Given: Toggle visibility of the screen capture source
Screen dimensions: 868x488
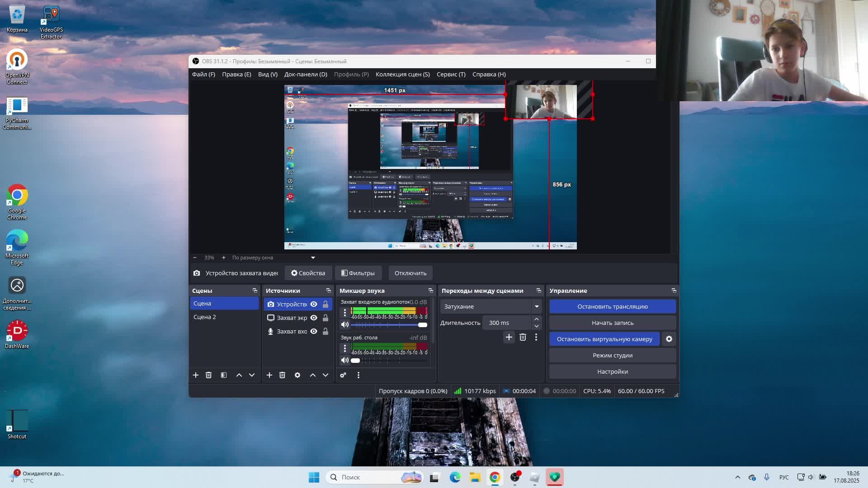Looking at the screenshot, I should click(314, 318).
